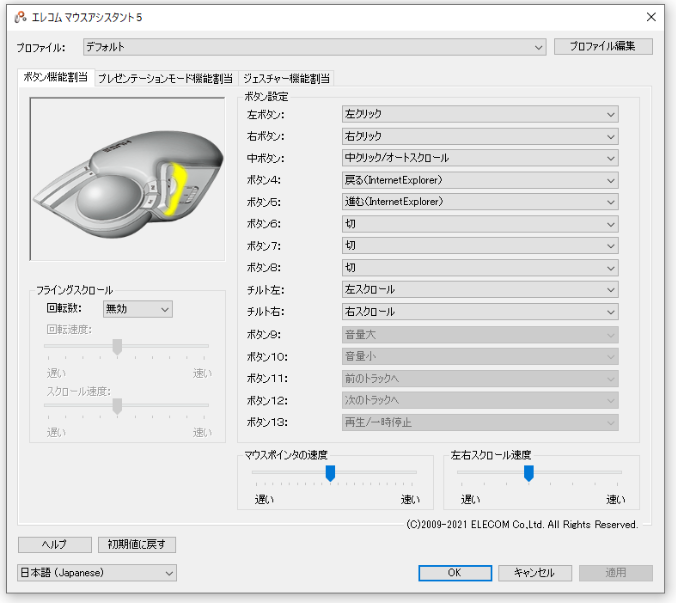Click the ボタン13: label text
The width and height of the screenshot is (676, 603).
tap(267, 422)
